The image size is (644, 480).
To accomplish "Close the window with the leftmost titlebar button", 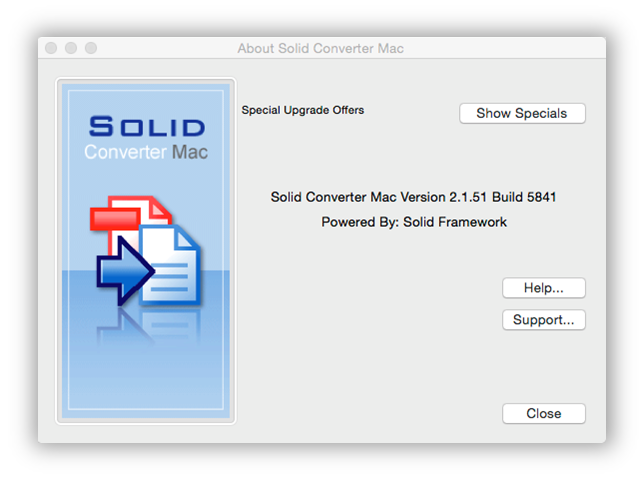I will coord(51,48).
